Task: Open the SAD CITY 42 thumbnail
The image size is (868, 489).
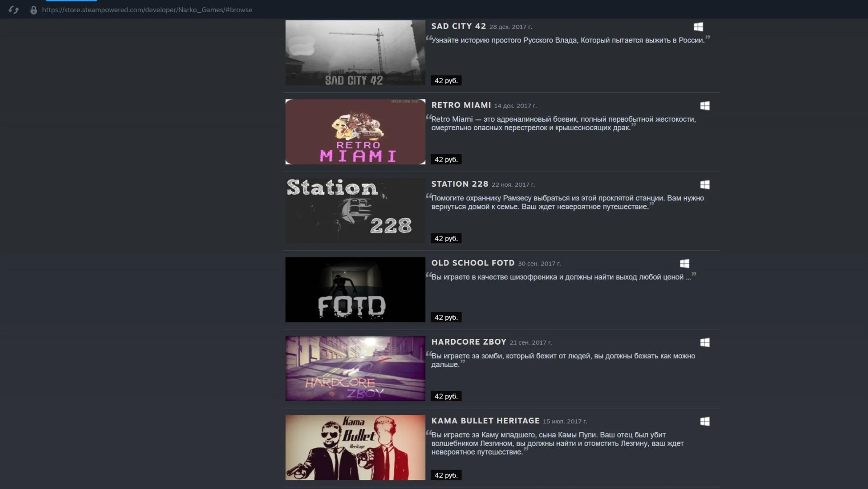Action: pyautogui.click(x=355, y=52)
